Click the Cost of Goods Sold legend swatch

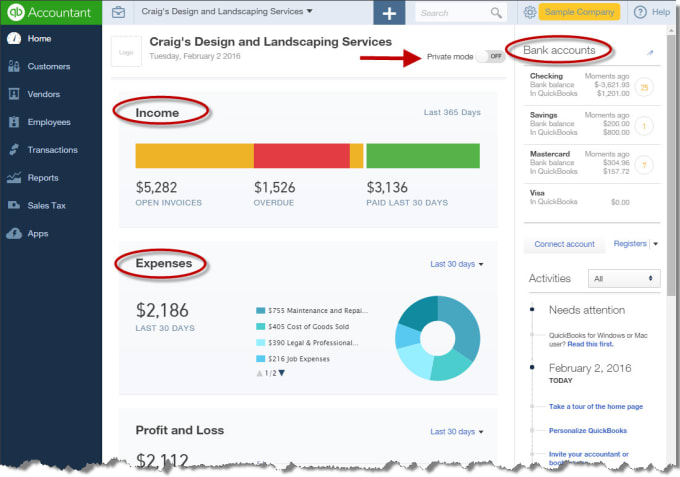click(x=261, y=327)
